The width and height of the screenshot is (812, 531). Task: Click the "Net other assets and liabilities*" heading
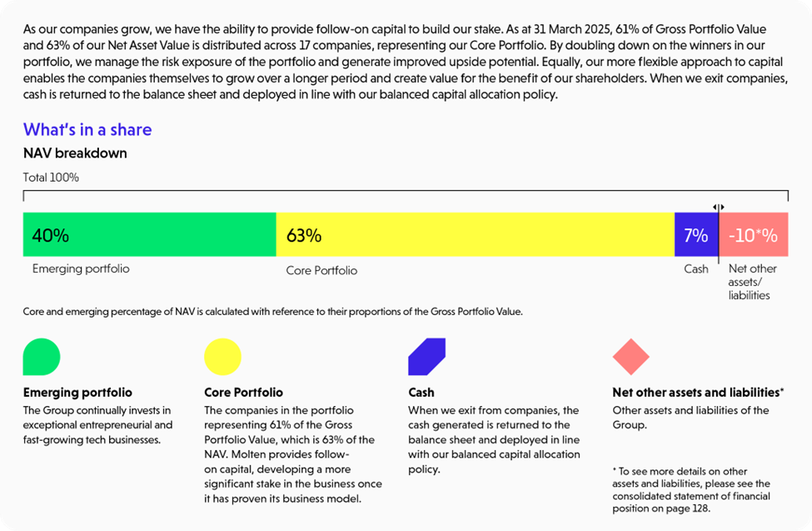pos(698,392)
